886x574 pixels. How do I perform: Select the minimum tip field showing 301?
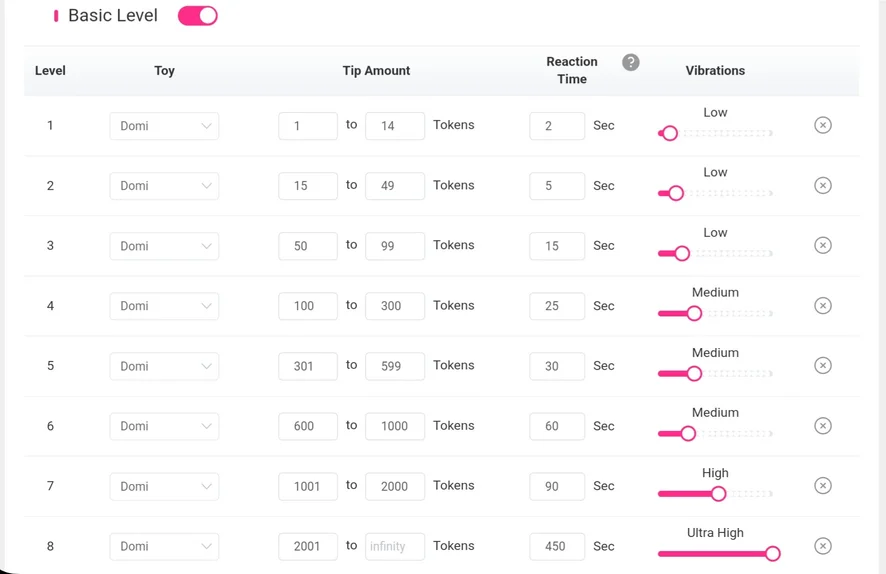tap(307, 366)
